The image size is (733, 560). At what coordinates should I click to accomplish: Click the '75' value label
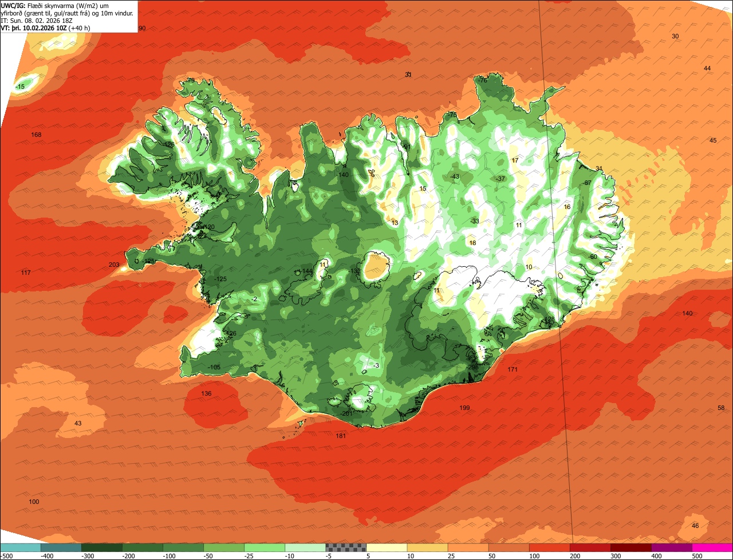pos(453,115)
